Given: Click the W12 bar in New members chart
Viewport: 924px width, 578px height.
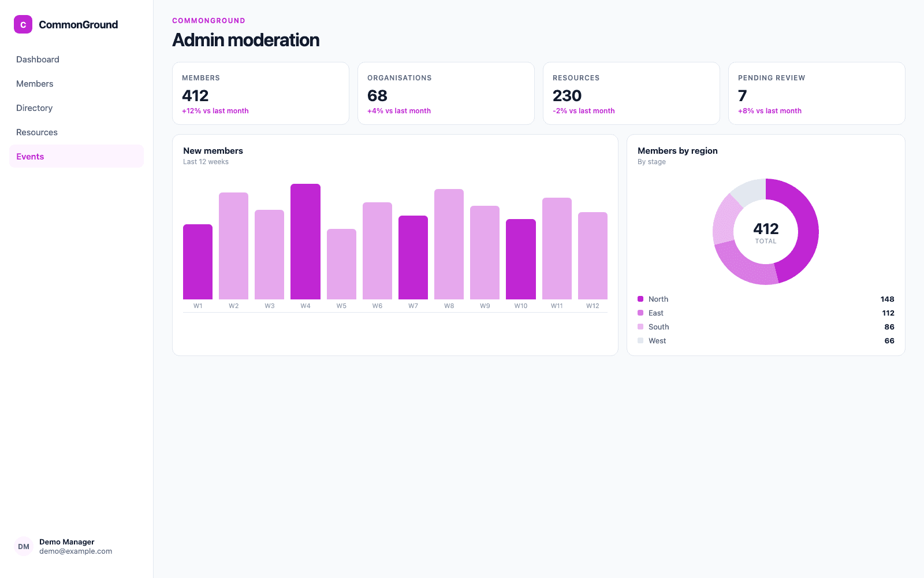Looking at the screenshot, I should (593, 255).
